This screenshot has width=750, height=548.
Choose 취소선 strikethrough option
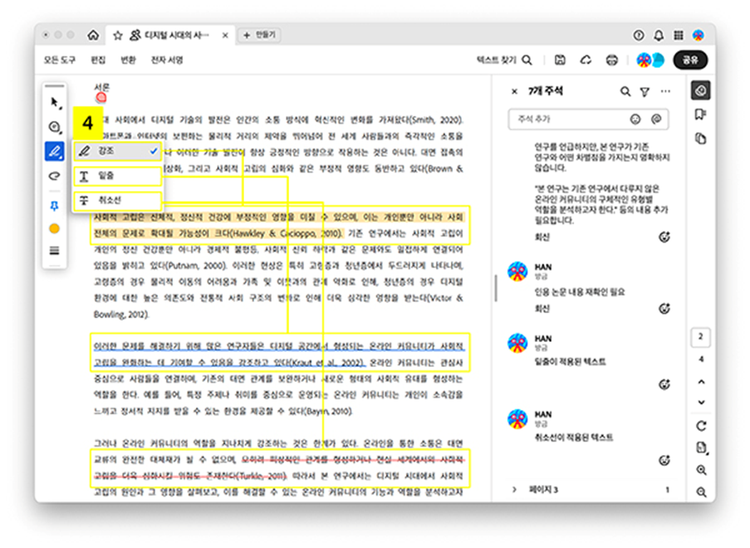[118, 200]
